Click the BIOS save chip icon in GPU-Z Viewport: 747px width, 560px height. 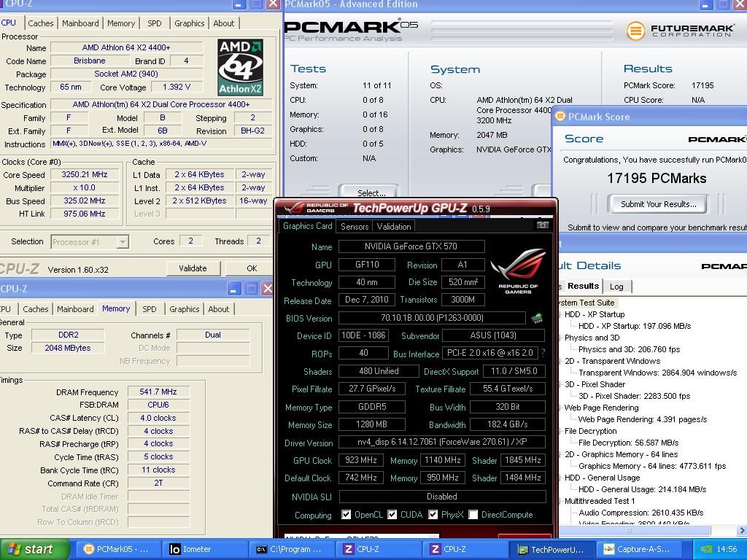537,318
